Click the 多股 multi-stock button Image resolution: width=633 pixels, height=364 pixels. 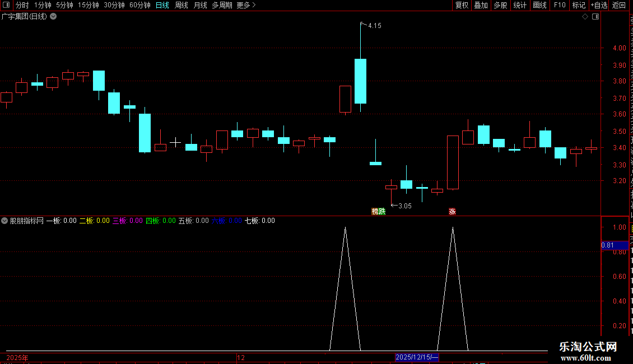[500, 5]
